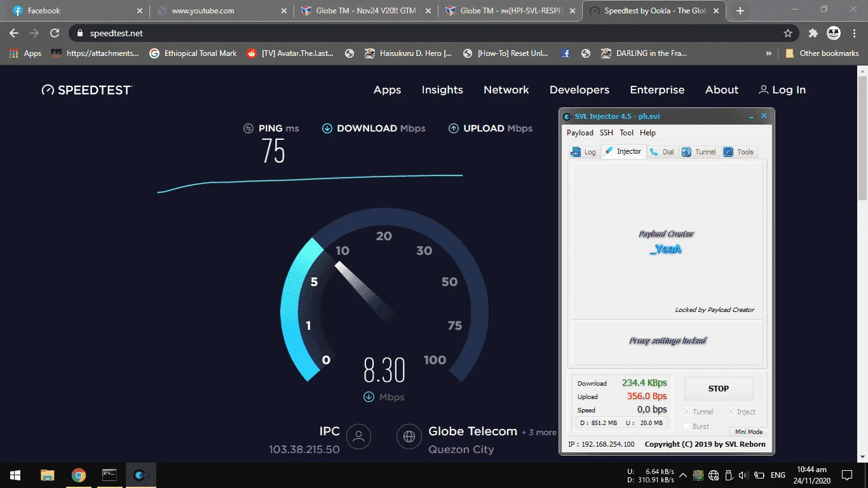Image resolution: width=868 pixels, height=488 pixels.
Task: Open File Explorer from the taskbar
Action: (x=48, y=475)
